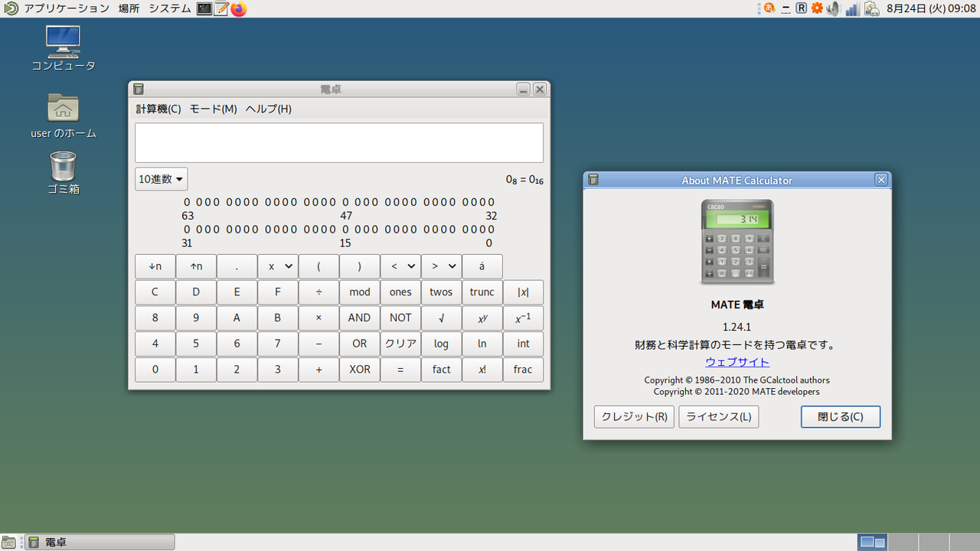Click the date and time clock

tap(931, 8)
